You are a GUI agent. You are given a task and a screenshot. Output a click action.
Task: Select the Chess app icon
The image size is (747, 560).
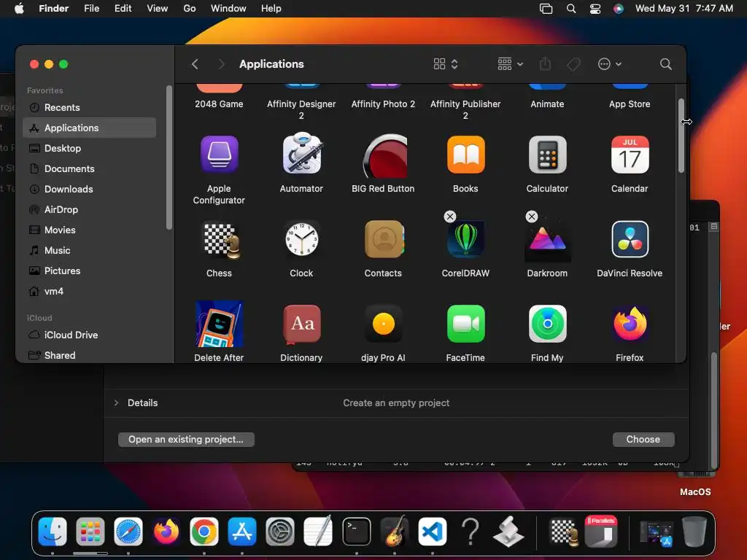tap(221, 240)
